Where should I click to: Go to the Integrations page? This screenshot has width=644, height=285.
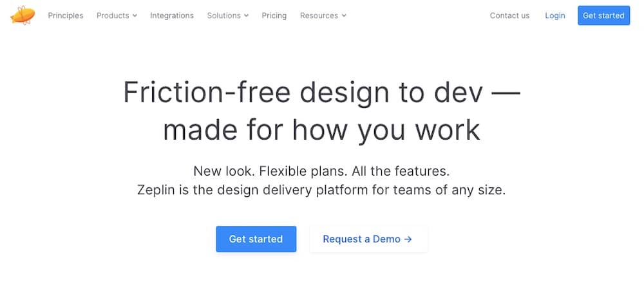click(x=172, y=15)
